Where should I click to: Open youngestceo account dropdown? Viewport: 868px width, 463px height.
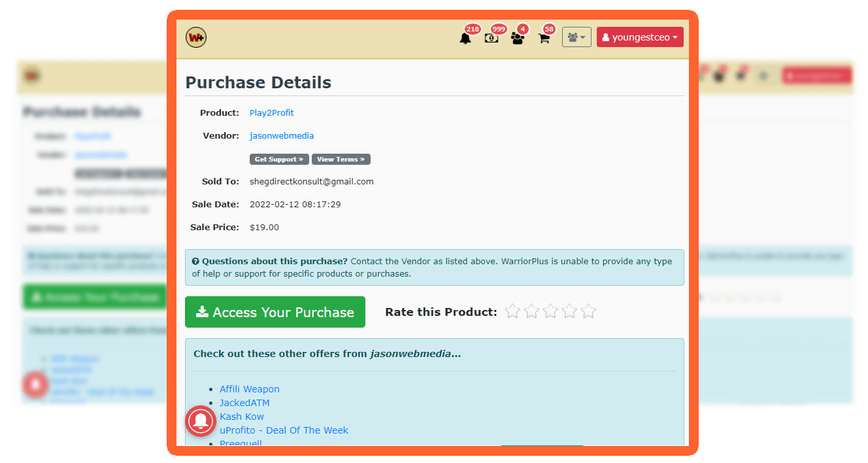click(x=640, y=37)
